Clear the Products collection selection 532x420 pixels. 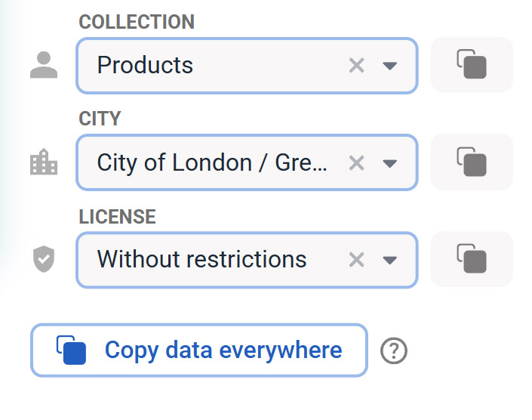point(356,65)
